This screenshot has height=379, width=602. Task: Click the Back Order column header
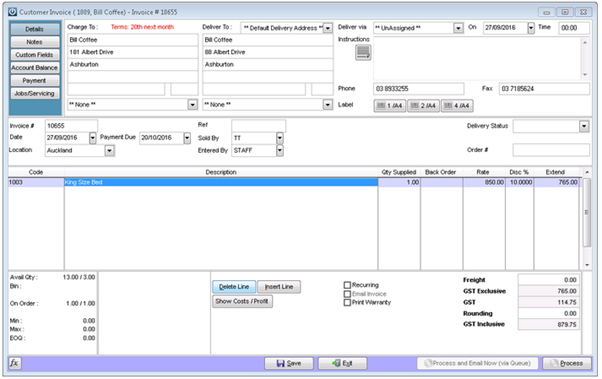click(441, 172)
